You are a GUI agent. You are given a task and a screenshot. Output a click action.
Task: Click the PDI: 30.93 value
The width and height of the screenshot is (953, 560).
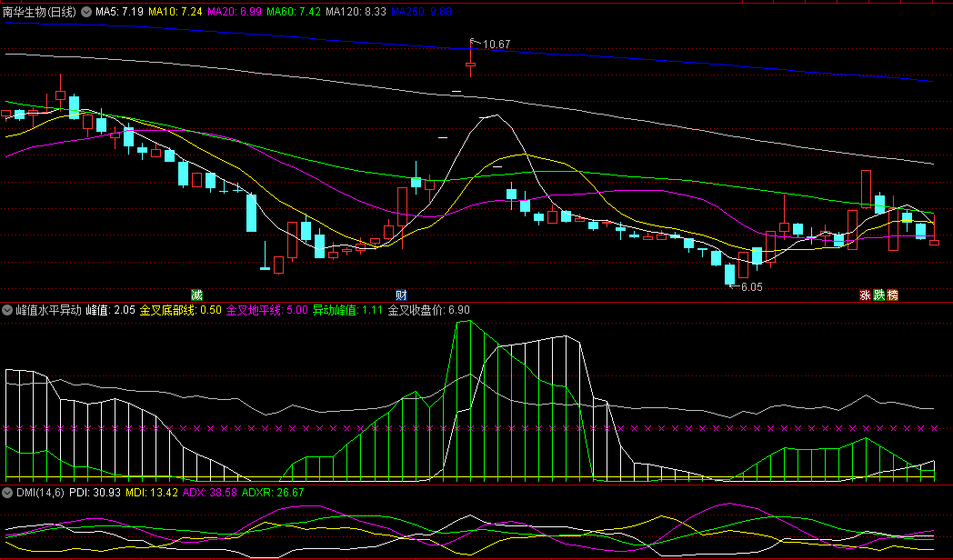tap(95, 493)
